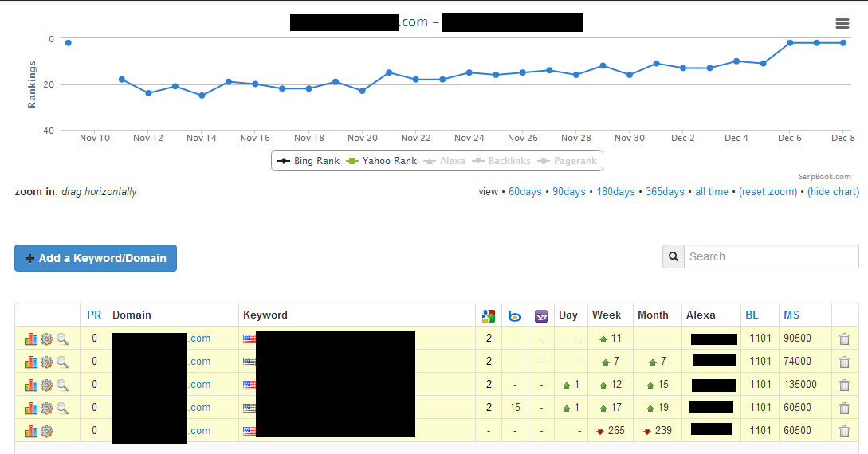The image size is (868, 454).
Task: Delete the row with MS 74000
Action: click(844, 362)
